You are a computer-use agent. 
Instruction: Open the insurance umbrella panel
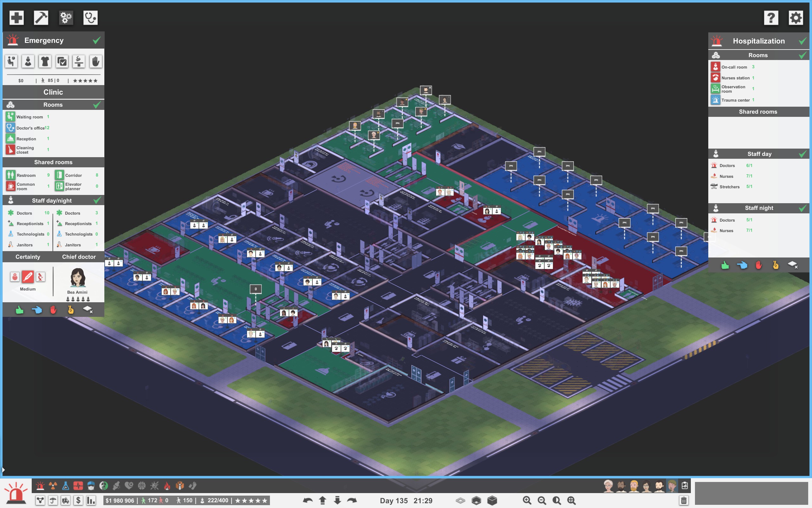tap(53, 501)
